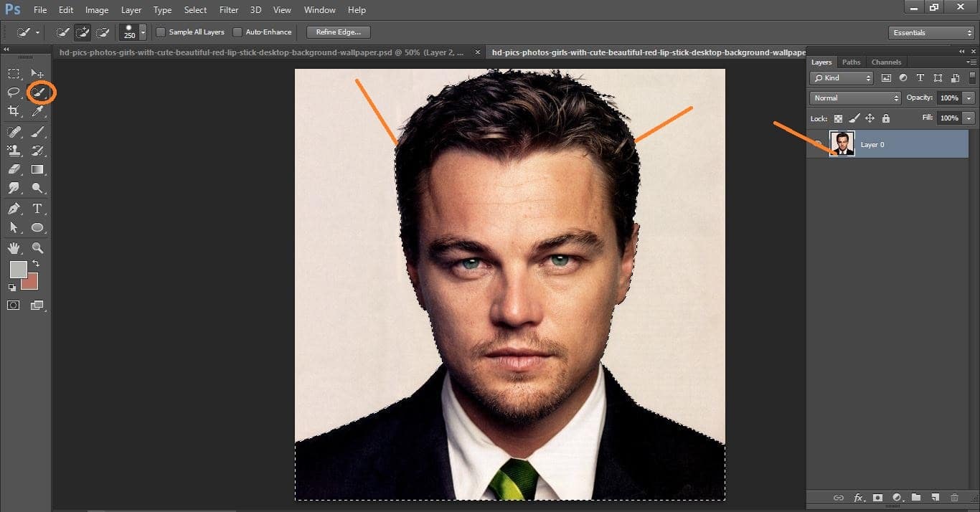Enable the Auto-Enhance checkbox
Image resolution: width=980 pixels, height=512 pixels.
pos(237,32)
